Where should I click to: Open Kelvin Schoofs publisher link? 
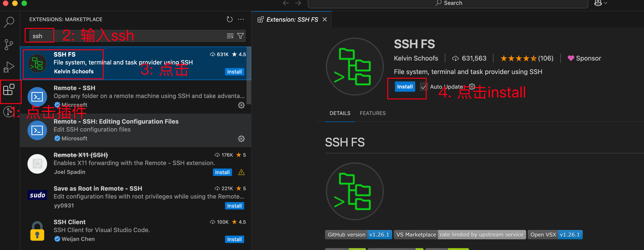(416, 58)
